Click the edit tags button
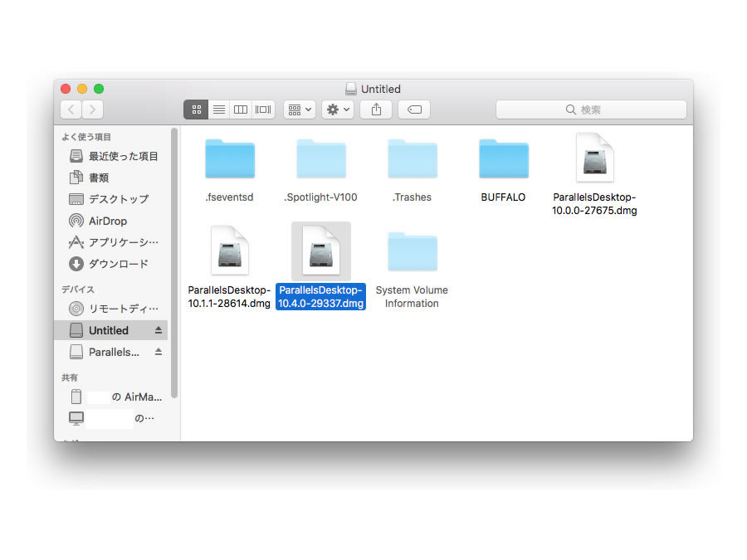The width and height of the screenshot is (747, 560). (414, 110)
